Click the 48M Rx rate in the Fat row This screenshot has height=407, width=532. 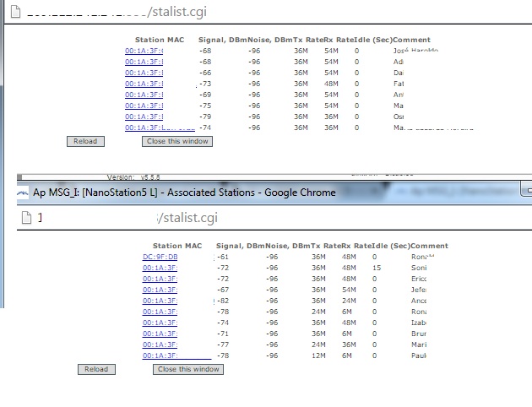(331, 84)
